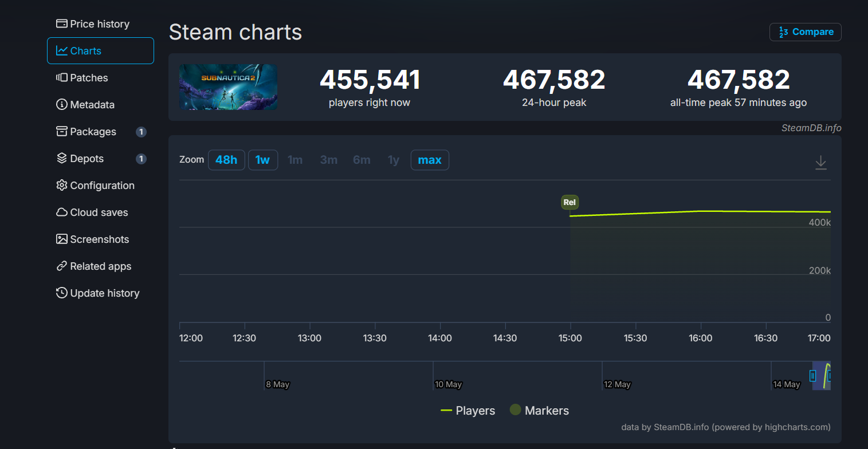Image resolution: width=868 pixels, height=449 pixels.
Task: Click the right navigator range handle
Action: (829, 376)
